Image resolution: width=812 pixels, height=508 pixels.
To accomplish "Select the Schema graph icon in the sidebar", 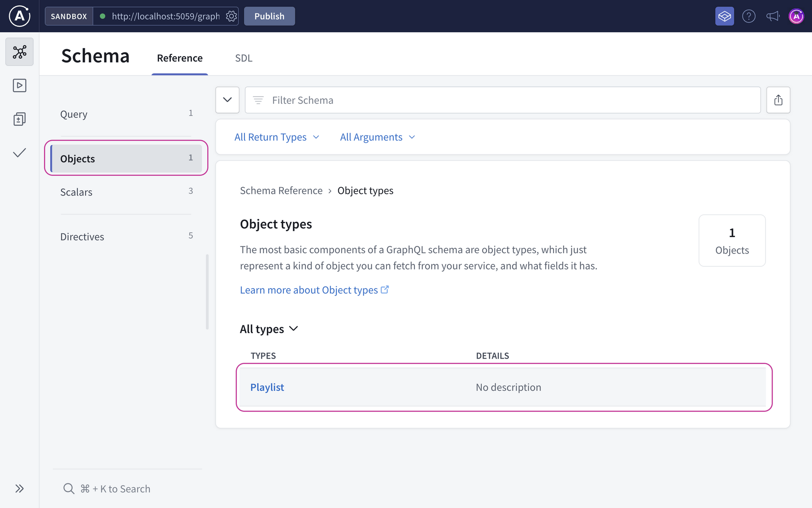I will (19, 51).
